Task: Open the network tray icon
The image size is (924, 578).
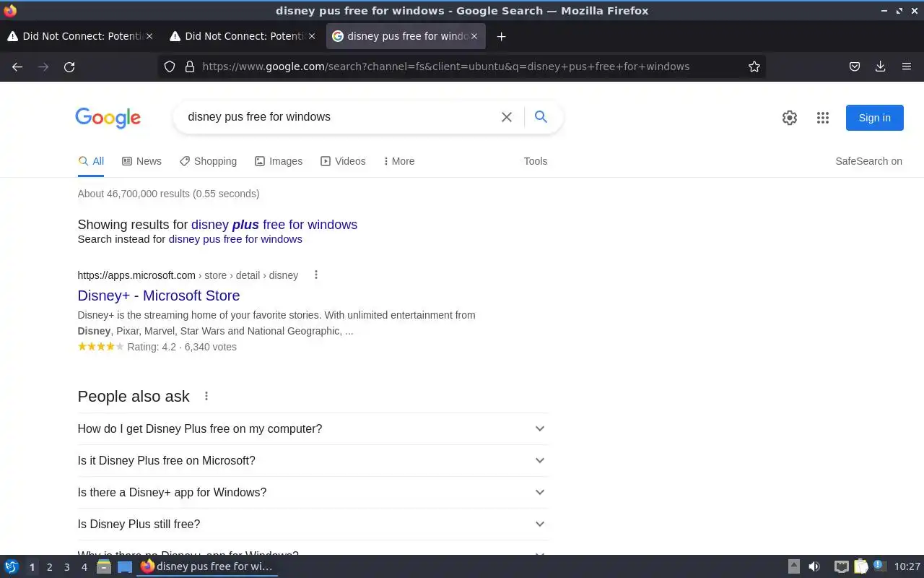Action: [842, 566]
